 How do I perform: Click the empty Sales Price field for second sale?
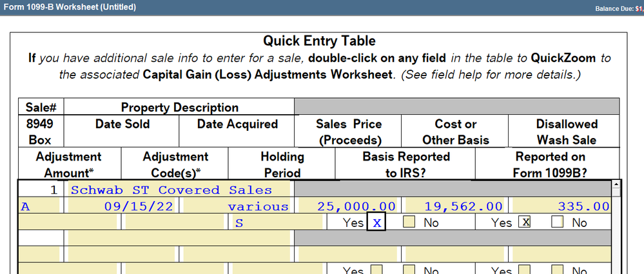[x=348, y=255]
